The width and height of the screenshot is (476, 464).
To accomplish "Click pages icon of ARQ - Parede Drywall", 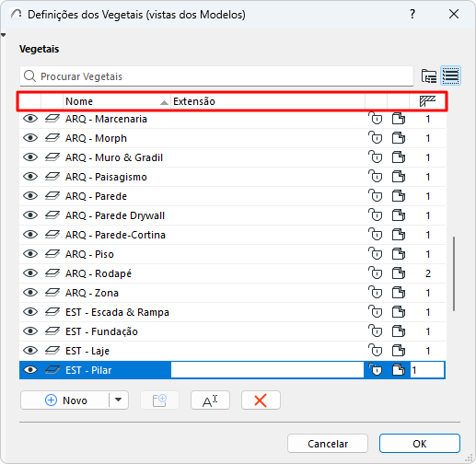I will click(x=399, y=215).
